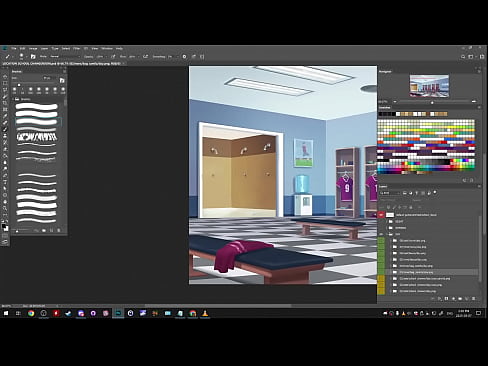Click the gear icon in the options bar

point(184,57)
